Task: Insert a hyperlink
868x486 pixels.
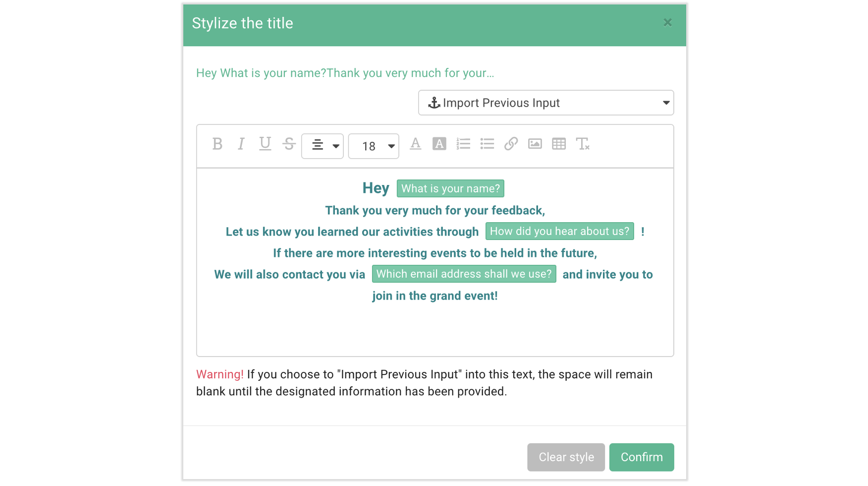Action: (x=511, y=144)
